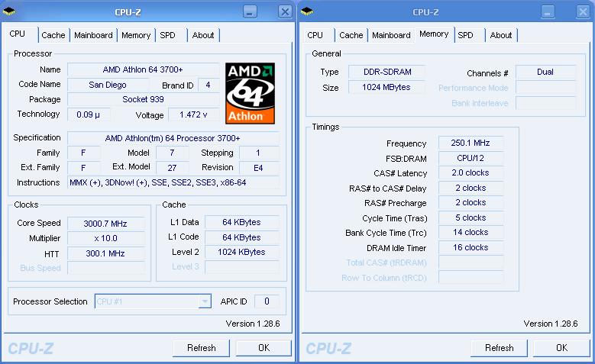Click the Bank Cycle Time (Trc) value 14 clocks
Viewport: 595px width, 364px height.
tap(471, 233)
